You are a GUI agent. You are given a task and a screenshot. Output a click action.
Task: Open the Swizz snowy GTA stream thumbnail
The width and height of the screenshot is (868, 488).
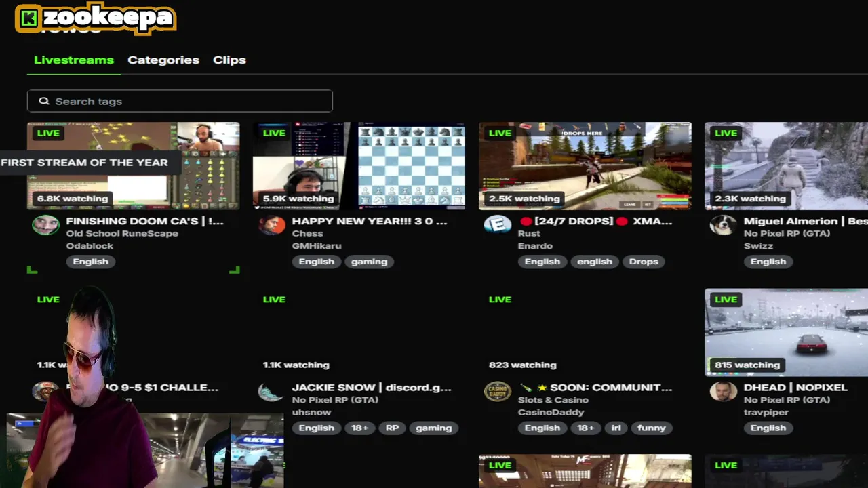(787, 165)
